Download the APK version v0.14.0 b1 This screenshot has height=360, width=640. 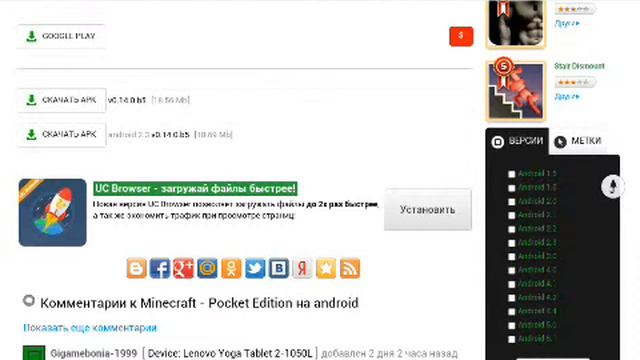point(61,100)
